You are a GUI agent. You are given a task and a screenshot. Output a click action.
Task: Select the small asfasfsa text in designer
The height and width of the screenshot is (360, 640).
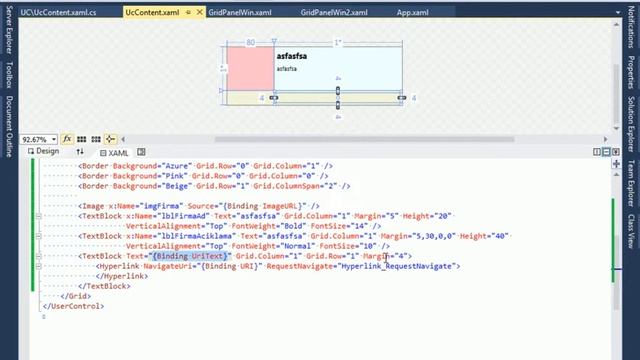point(287,69)
